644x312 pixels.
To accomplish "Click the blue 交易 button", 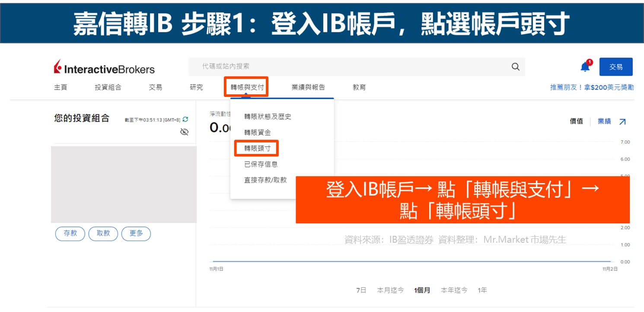I will click(616, 67).
